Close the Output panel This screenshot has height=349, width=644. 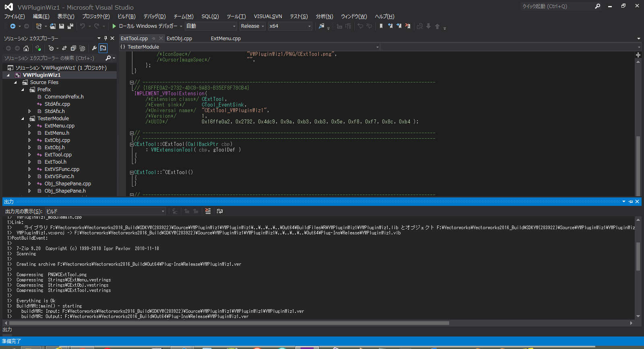point(637,201)
